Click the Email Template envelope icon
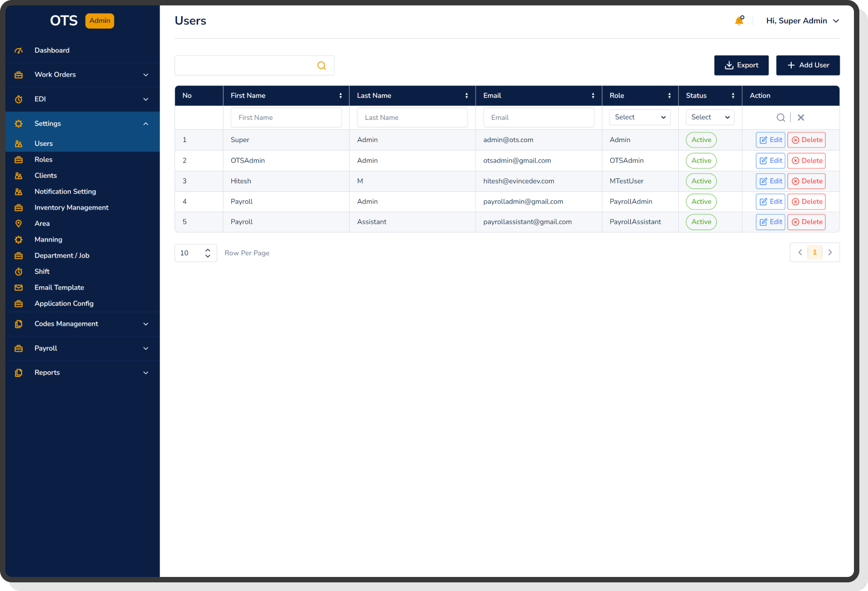 tap(19, 287)
